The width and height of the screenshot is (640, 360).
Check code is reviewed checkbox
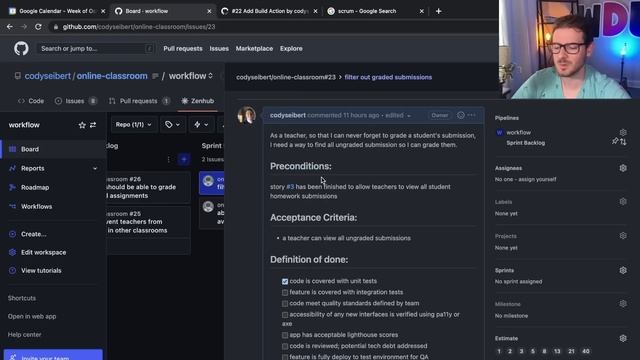[x=285, y=346]
